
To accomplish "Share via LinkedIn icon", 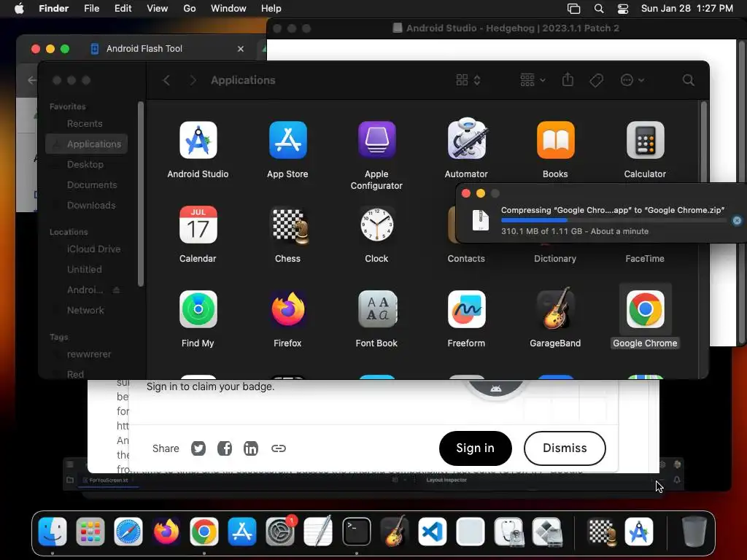I will 251,448.
